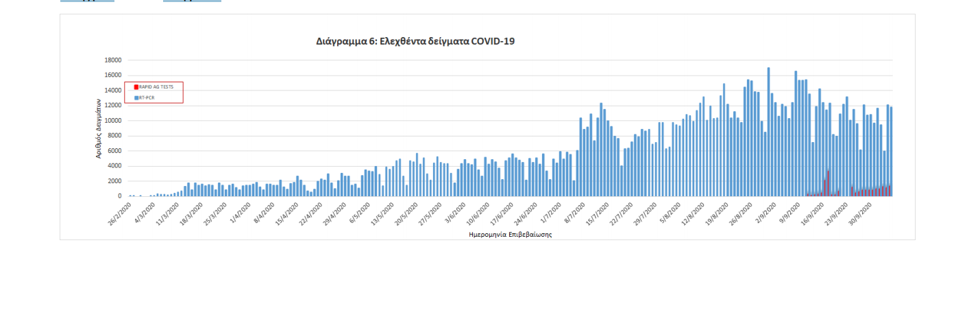
Task: Click the blue RT-PCR legend swatch
Action: (136, 98)
